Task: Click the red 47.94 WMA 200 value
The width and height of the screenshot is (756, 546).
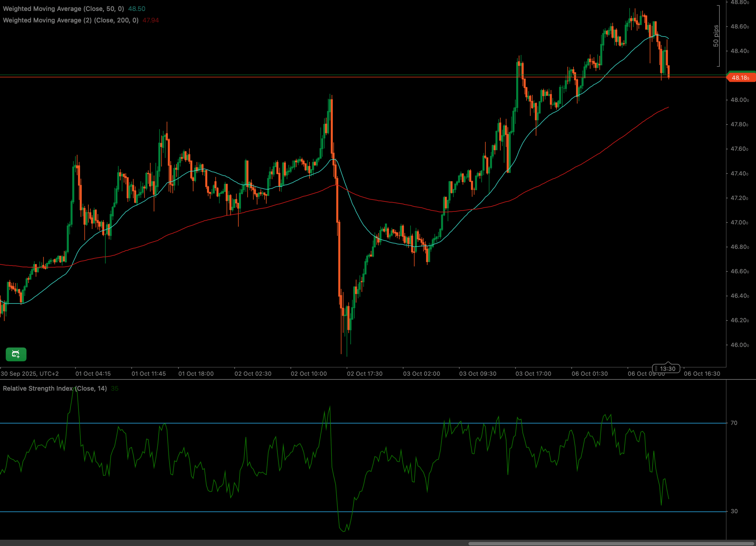Action: (x=151, y=20)
